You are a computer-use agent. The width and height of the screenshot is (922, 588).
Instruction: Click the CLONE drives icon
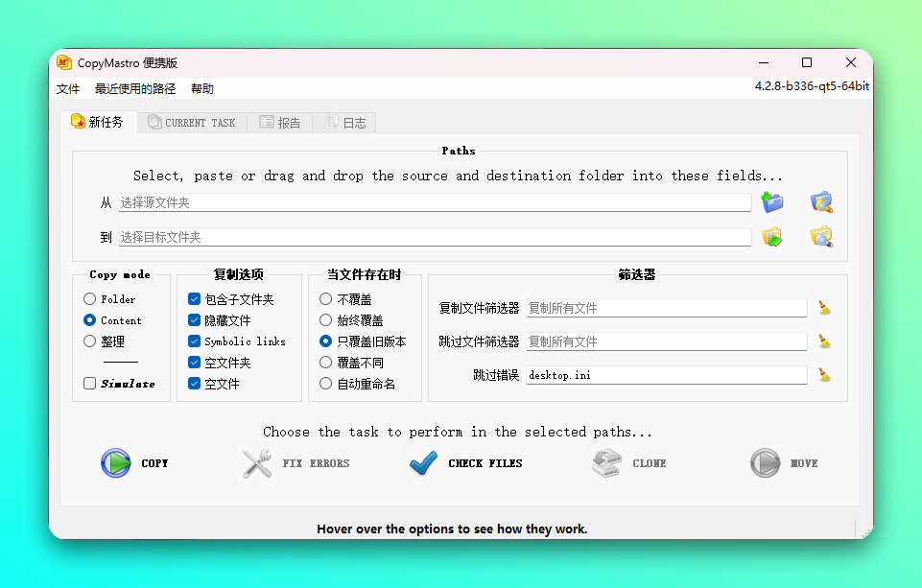[606, 462]
